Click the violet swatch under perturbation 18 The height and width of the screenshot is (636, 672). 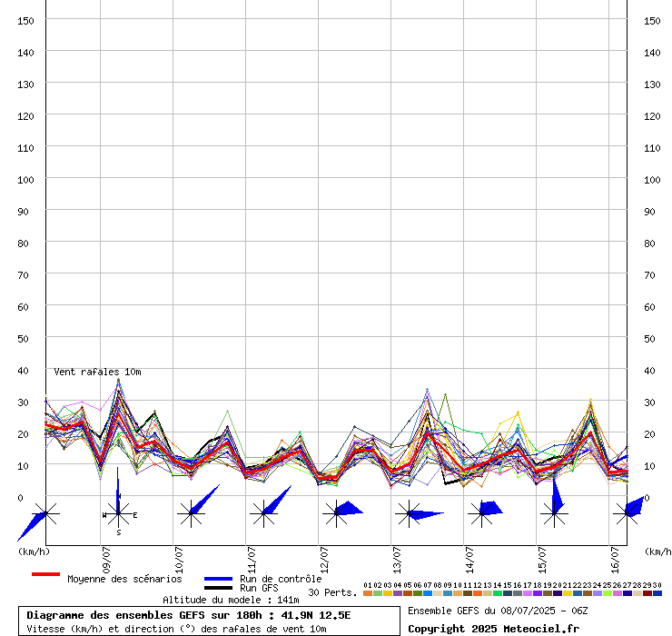pyautogui.click(x=538, y=593)
